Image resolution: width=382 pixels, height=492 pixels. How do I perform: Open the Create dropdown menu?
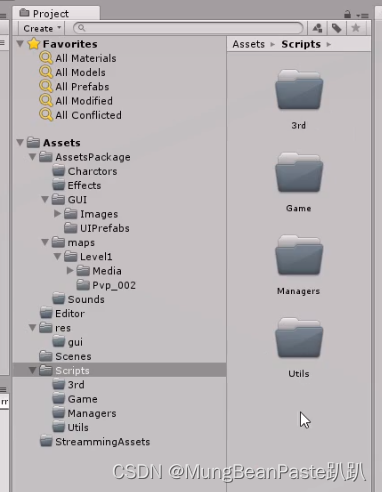[x=42, y=28]
